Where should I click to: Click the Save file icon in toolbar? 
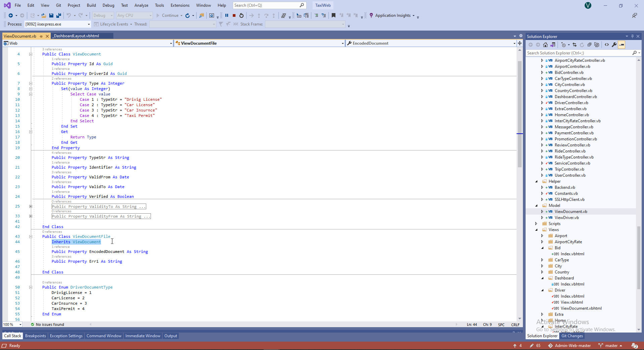51,15
